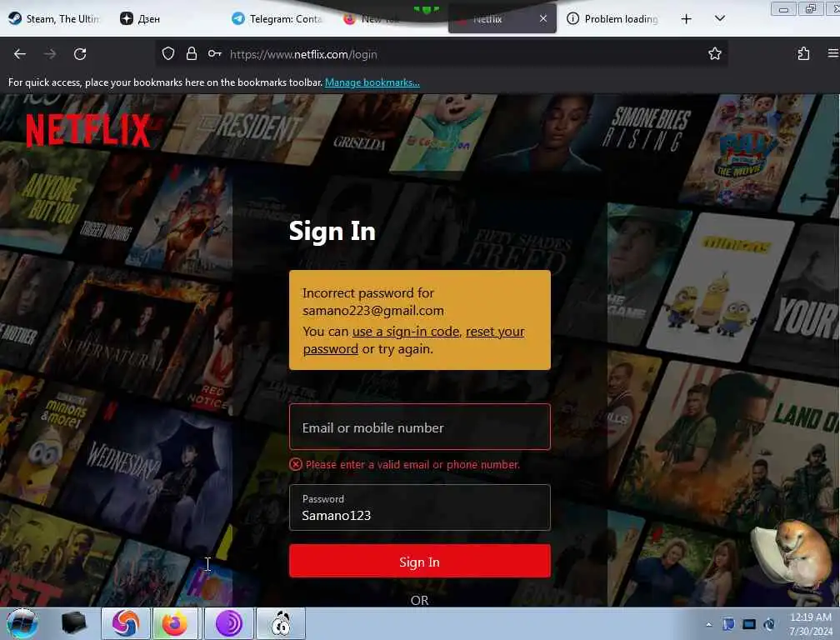Screen dimensions: 840x640
Task: Click the email validation error message
Action: 405,464
